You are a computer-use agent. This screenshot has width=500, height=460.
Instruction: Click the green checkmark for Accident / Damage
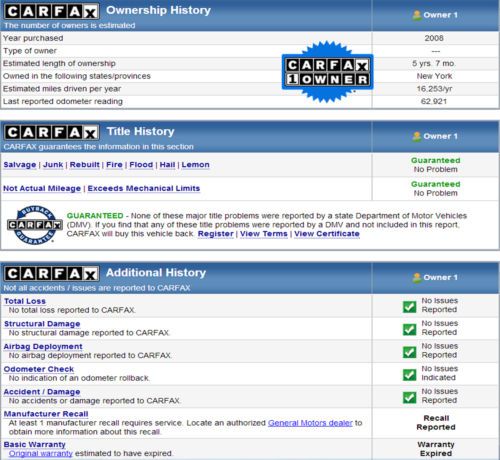(x=409, y=397)
